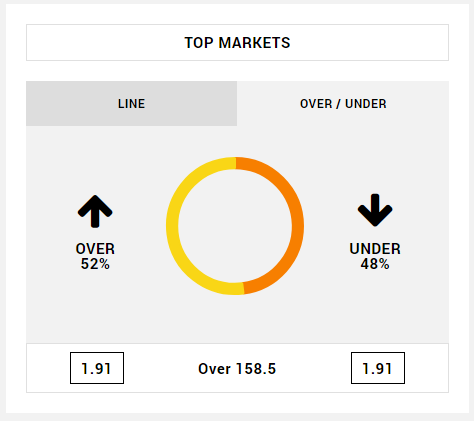Click the down arrow icon above UNDER
Image resolution: width=474 pixels, height=421 pixels.
375,210
